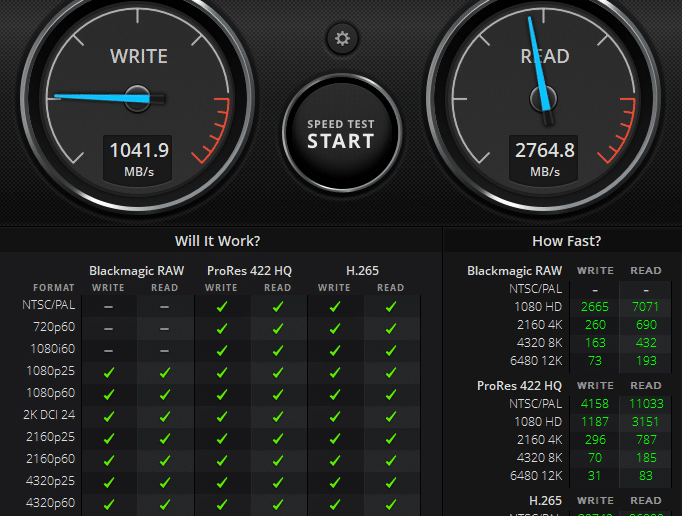This screenshot has width=682, height=516.
Task: Click the Blackmagic RAW heading in How Fast
Action: pyautogui.click(x=515, y=271)
